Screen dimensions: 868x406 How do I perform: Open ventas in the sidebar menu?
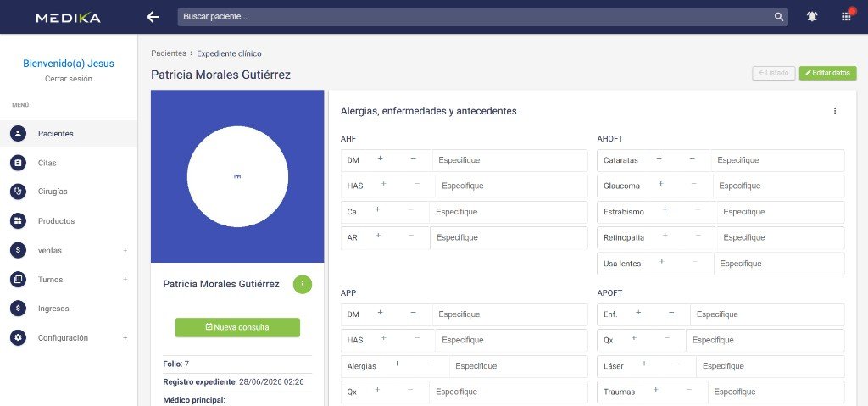point(69,250)
